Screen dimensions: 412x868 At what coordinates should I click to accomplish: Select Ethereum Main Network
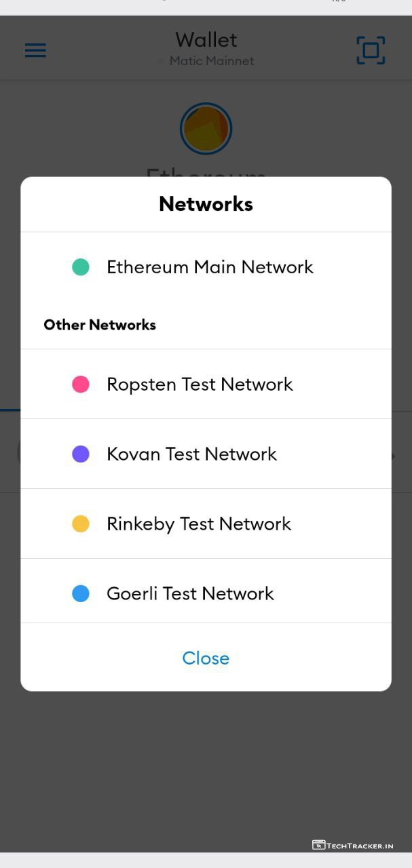click(x=210, y=267)
